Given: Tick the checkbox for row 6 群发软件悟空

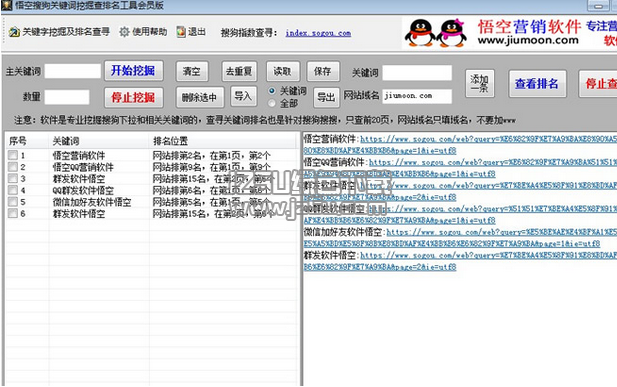Looking at the screenshot, I should 13,213.
